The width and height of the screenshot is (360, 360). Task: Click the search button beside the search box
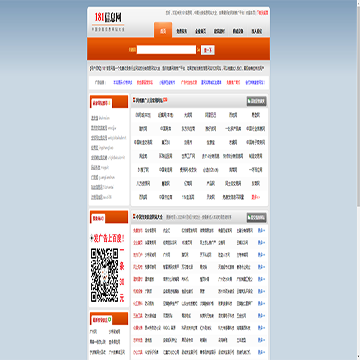coord(208,50)
